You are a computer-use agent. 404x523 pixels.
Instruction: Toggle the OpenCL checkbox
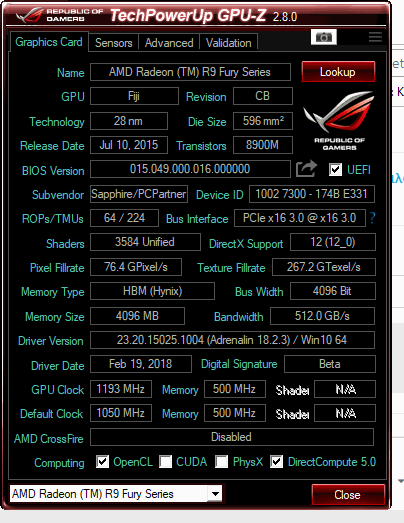102,462
